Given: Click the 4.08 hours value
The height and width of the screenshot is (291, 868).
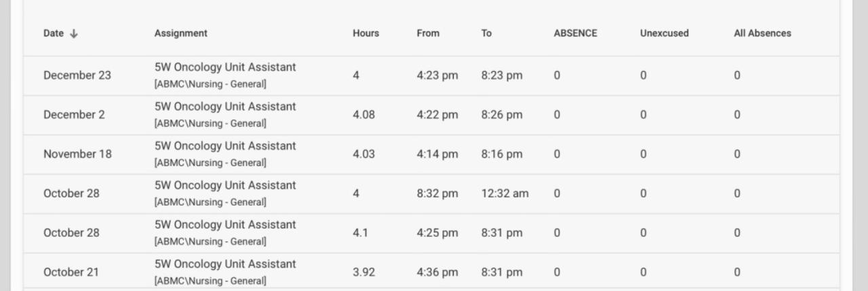Looking at the screenshot, I should pyautogui.click(x=363, y=115).
